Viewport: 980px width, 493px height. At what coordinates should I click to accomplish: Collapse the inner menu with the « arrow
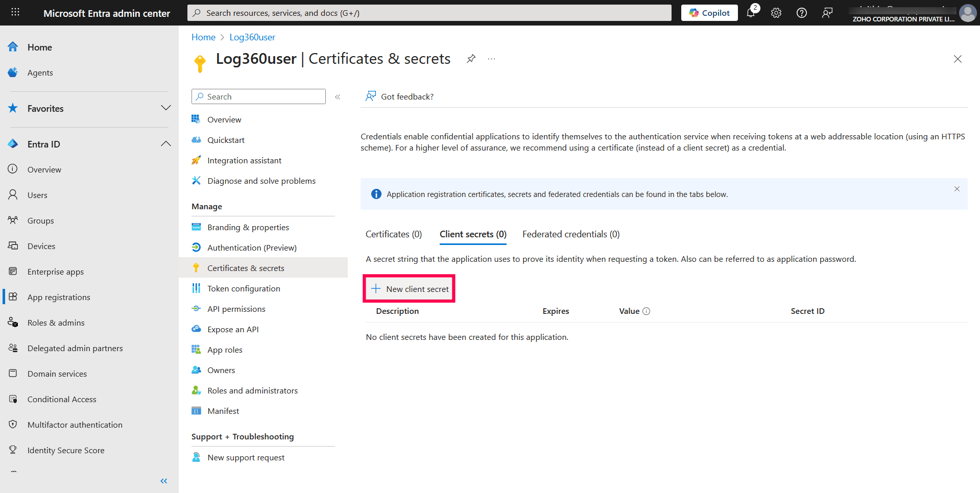click(338, 96)
